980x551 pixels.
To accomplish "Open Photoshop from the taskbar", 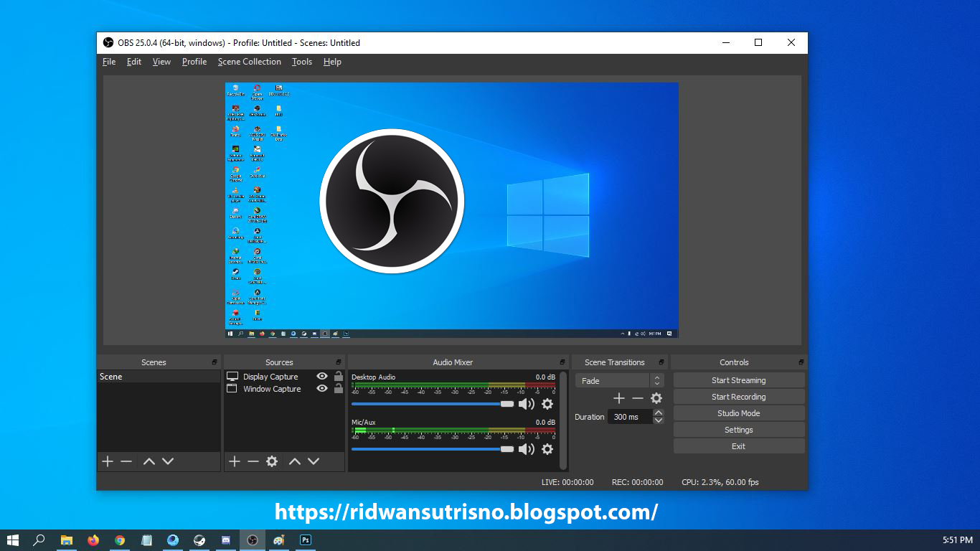I will tap(306, 540).
